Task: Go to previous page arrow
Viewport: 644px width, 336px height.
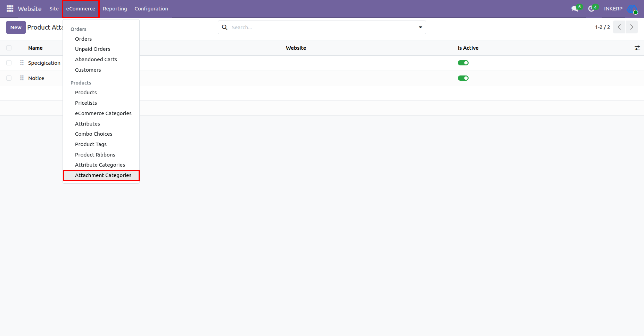Action: pos(619,27)
